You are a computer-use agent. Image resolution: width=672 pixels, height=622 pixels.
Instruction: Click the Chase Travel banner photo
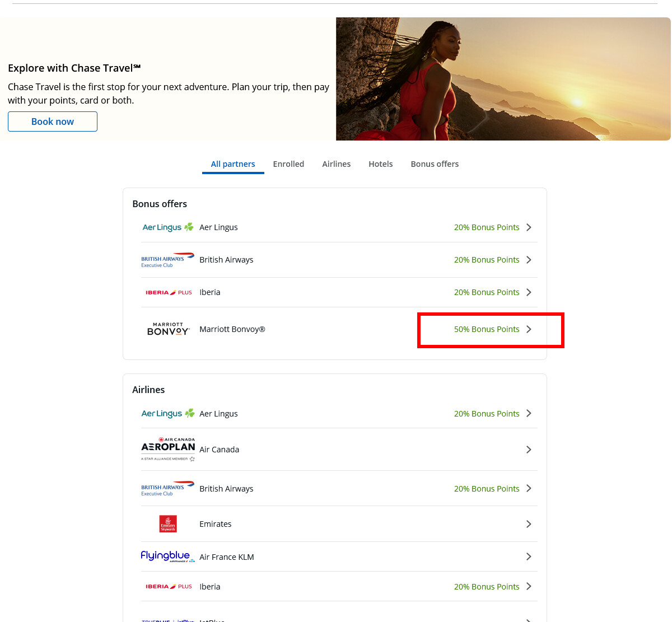pyautogui.click(x=503, y=79)
